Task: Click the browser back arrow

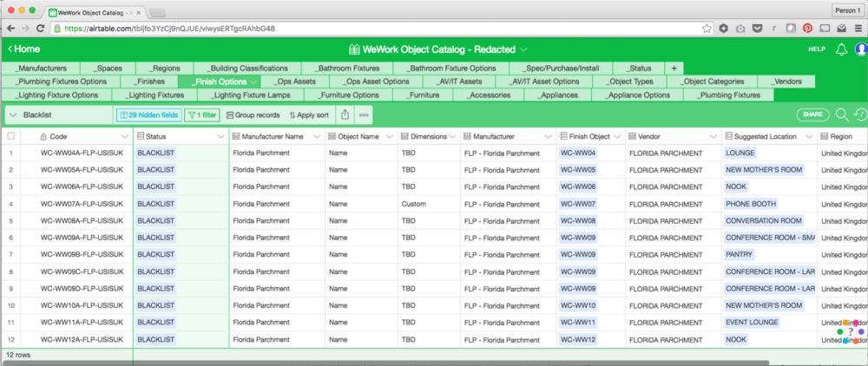Action: (11, 29)
